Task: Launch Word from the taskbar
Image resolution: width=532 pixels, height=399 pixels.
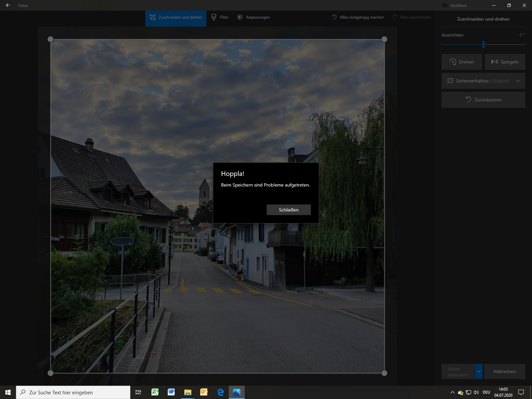Action: pos(171,392)
